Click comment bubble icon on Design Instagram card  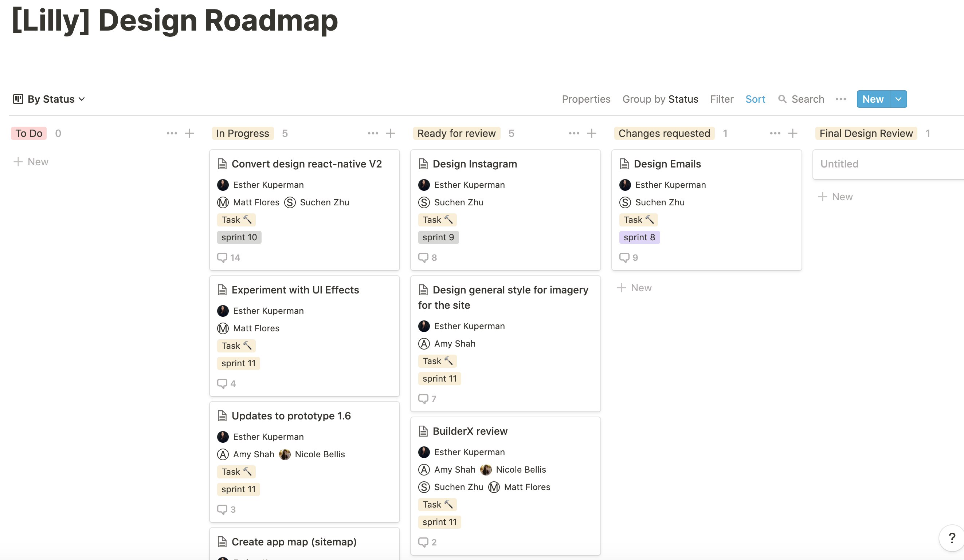point(423,257)
